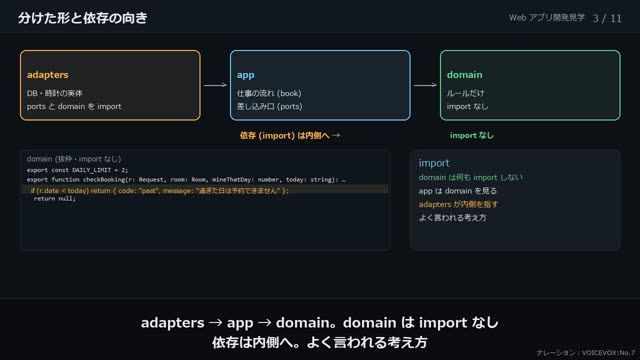Click the text DB・時計の実体

click(55, 93)
